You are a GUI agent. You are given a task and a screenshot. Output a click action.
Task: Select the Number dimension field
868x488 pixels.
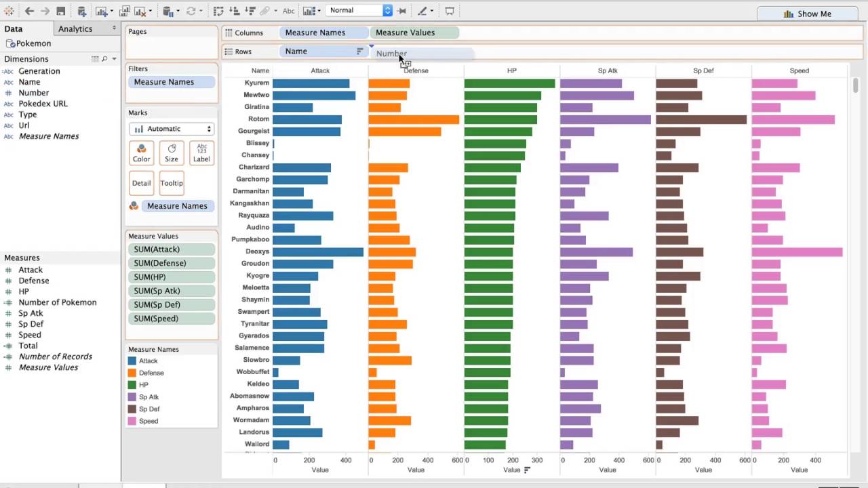[x=34, y=93]
